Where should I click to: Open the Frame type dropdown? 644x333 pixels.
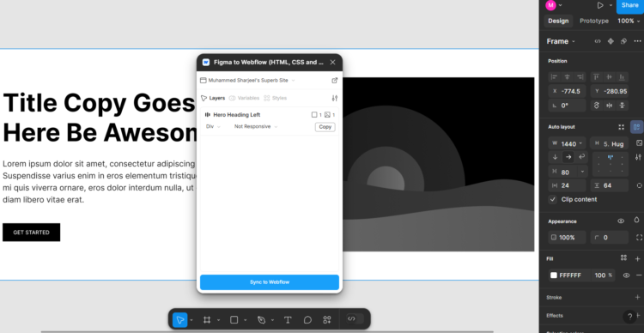(561, 41)
